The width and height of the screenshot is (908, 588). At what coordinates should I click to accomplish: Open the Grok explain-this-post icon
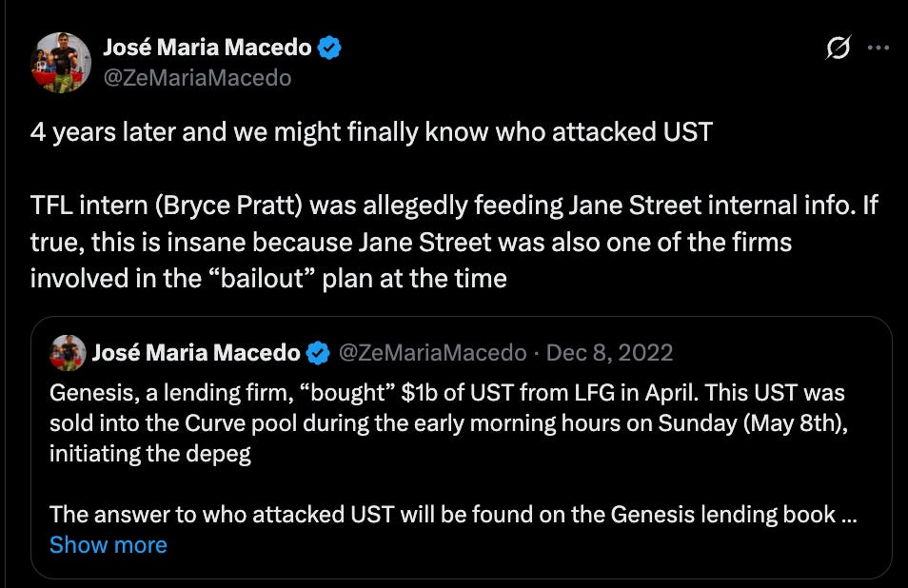[838, 48]
